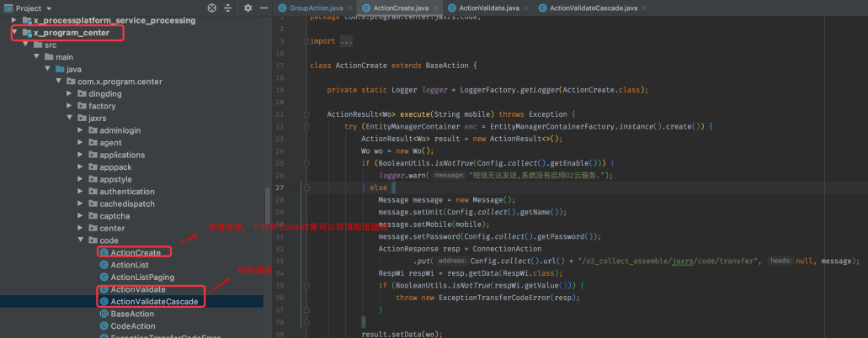Screen dimensions: 868x338
Task: Click LoggerFactory on line 19
Action: tap(487, 90)
